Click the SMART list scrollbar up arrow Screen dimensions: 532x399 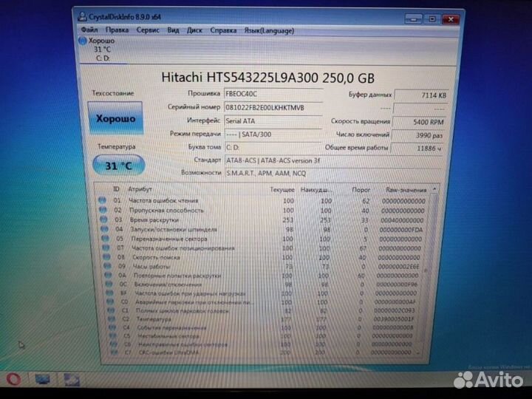[434, 188]
